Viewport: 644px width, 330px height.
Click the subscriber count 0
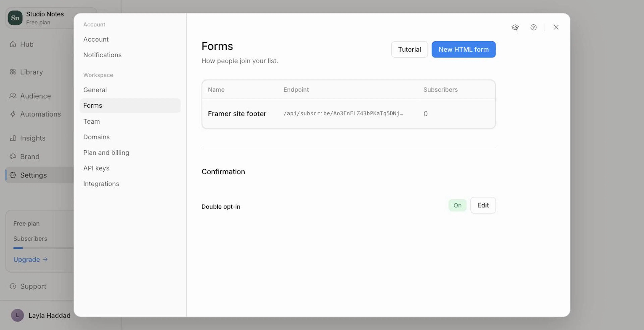(x=425, y=114)
